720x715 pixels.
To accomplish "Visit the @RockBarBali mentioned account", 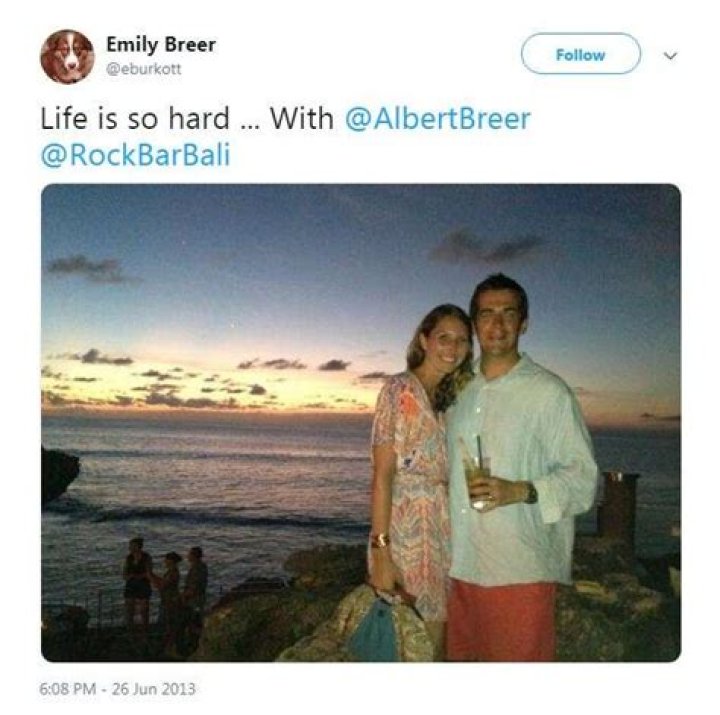I will [135, 156].
